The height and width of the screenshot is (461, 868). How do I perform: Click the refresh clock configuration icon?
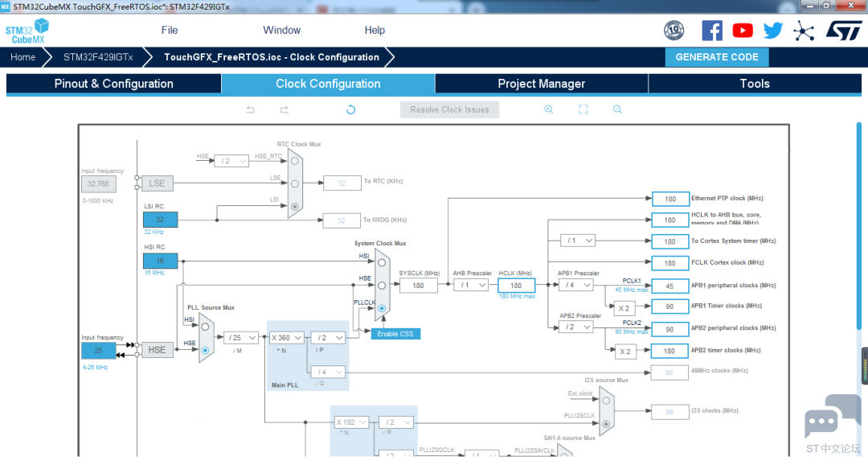350,109
